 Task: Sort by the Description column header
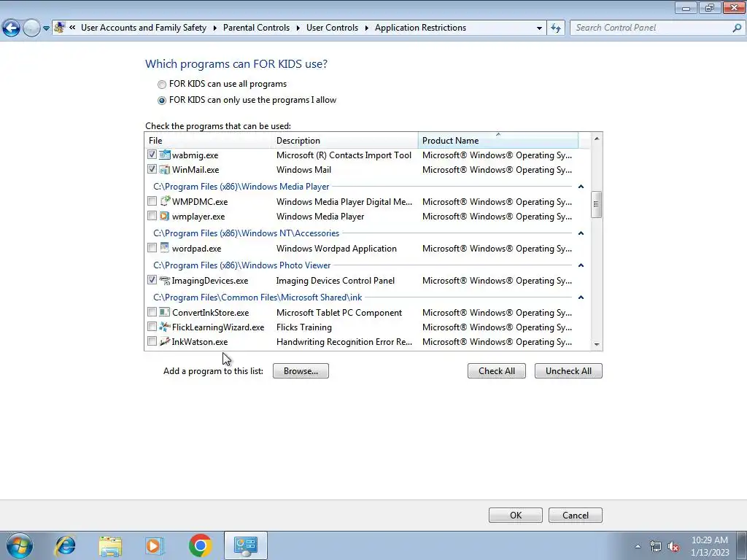(345, 141)
